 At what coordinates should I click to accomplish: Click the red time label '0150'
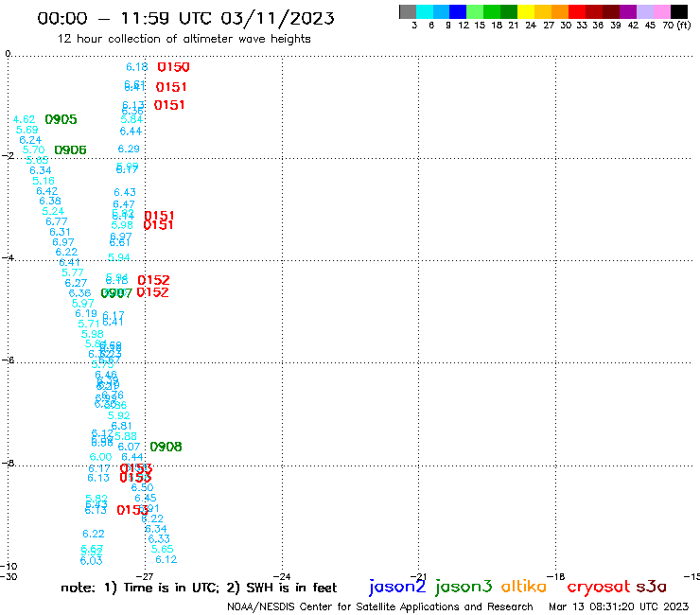tap(174, 67)
